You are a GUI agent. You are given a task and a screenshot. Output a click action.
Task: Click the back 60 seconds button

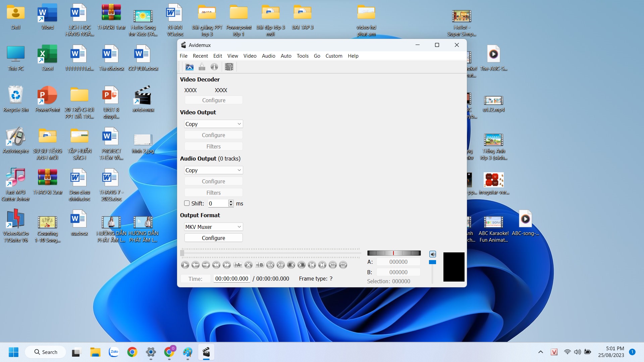(x=332, y=265)
